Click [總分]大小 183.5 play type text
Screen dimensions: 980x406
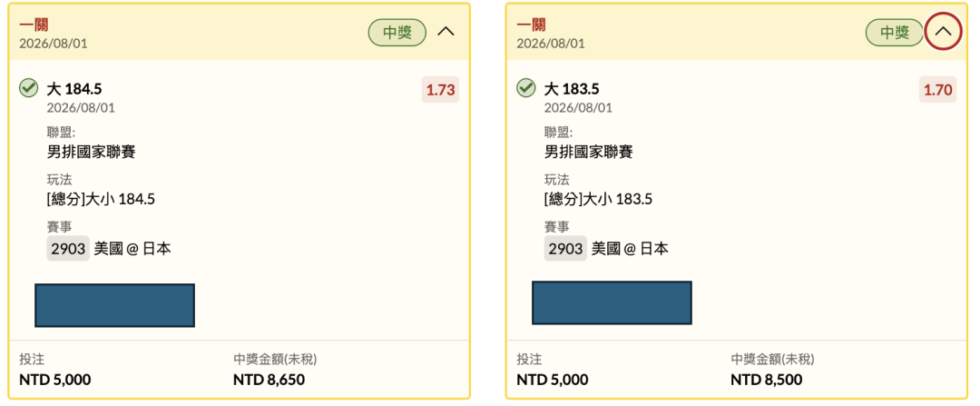[x=599, y=200]
